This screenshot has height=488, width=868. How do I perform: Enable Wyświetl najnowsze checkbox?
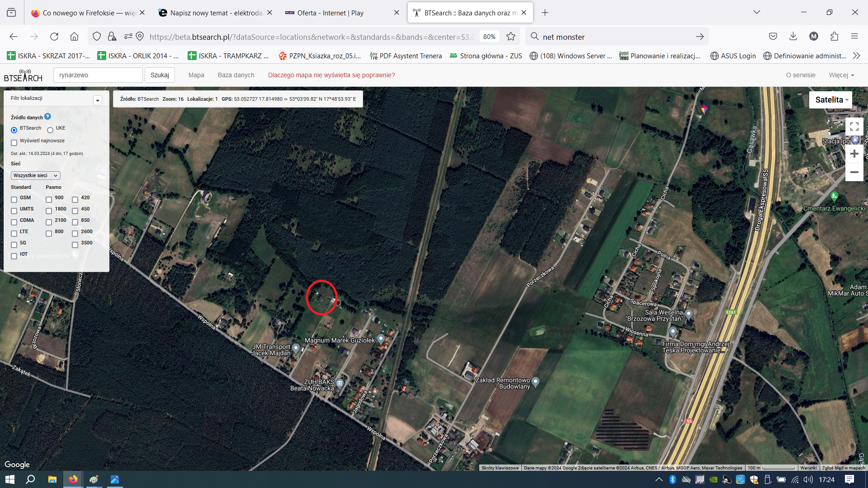pyautogui.click(x=14, y=143)
